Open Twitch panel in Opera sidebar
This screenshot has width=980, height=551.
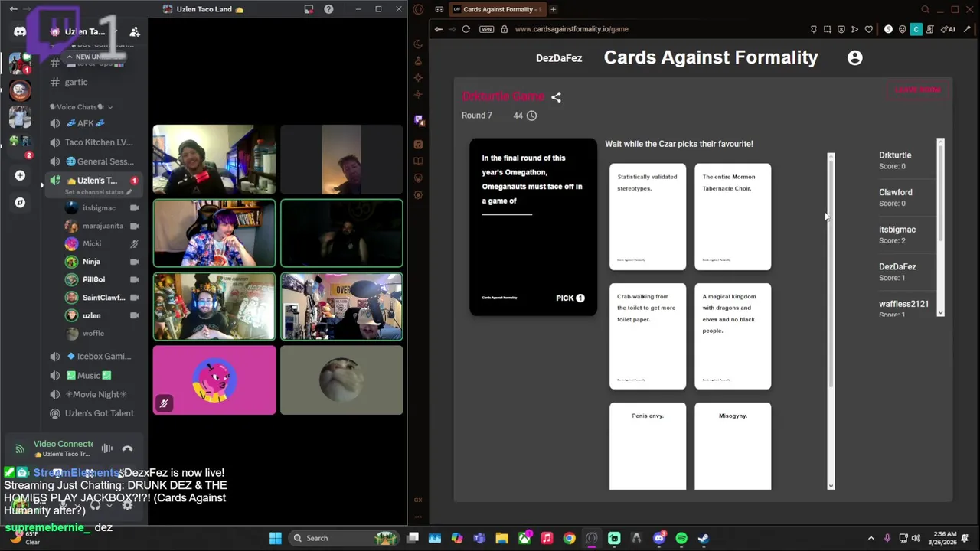point(418,119)
